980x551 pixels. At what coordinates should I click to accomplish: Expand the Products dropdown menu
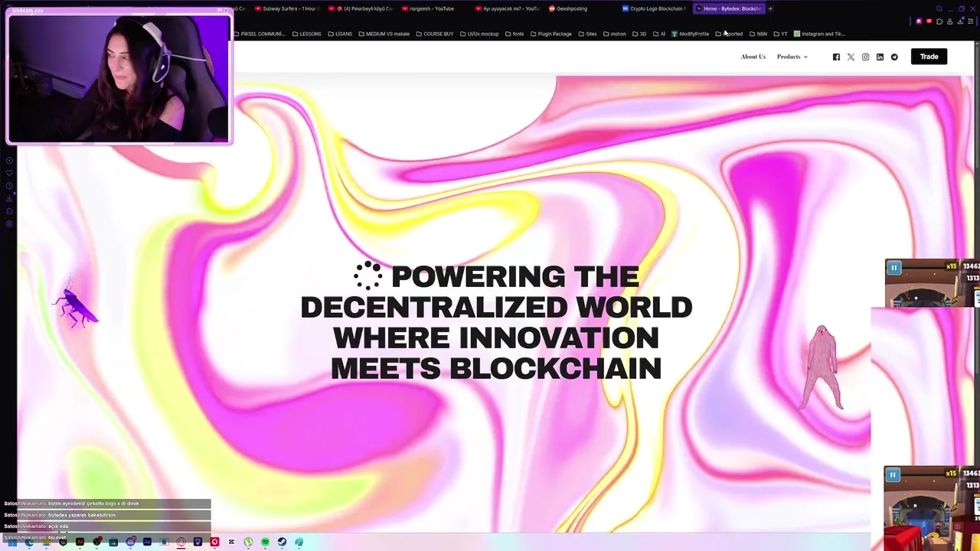pyautogui.click(x=792, y=57)
